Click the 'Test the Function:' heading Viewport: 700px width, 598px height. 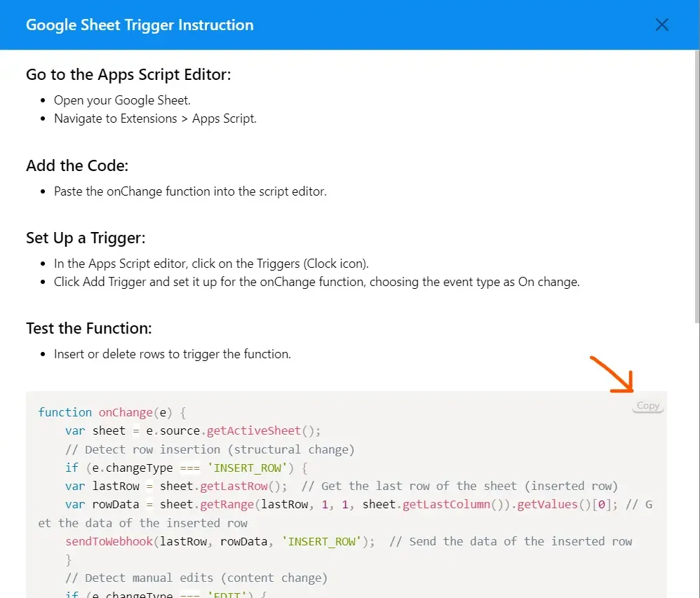click(89, 328)
